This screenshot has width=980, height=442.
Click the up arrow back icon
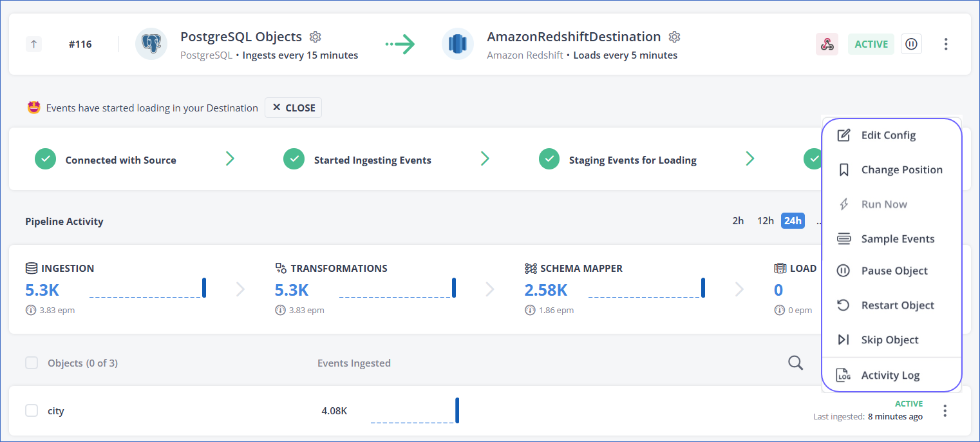point(33,44)
